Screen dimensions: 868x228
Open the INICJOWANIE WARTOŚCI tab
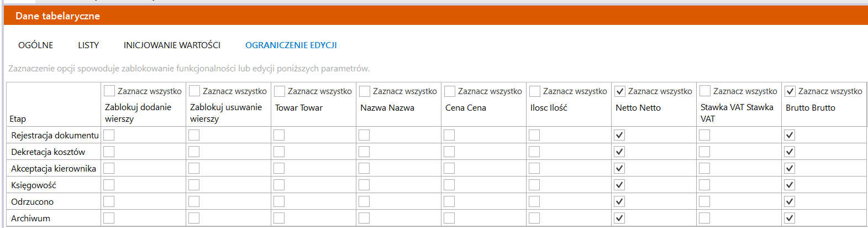click(x=172, y=45)
